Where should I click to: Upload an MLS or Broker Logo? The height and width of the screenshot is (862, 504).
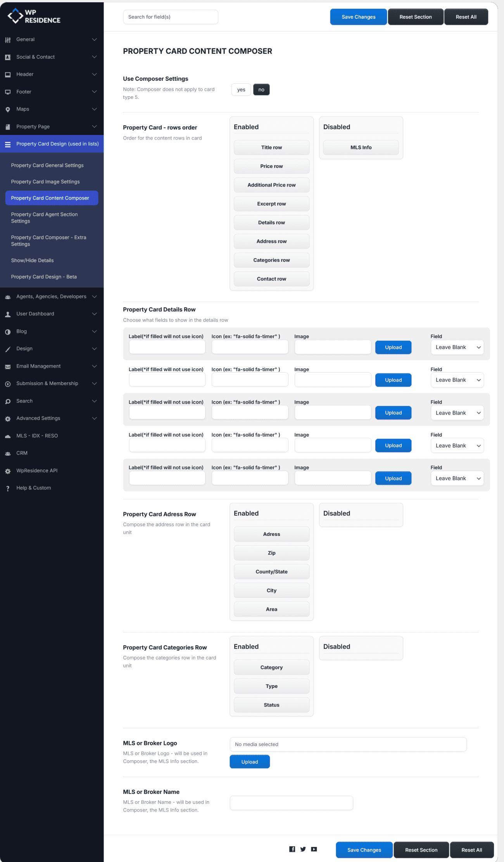pyautogui.click(x=250, y=762)
